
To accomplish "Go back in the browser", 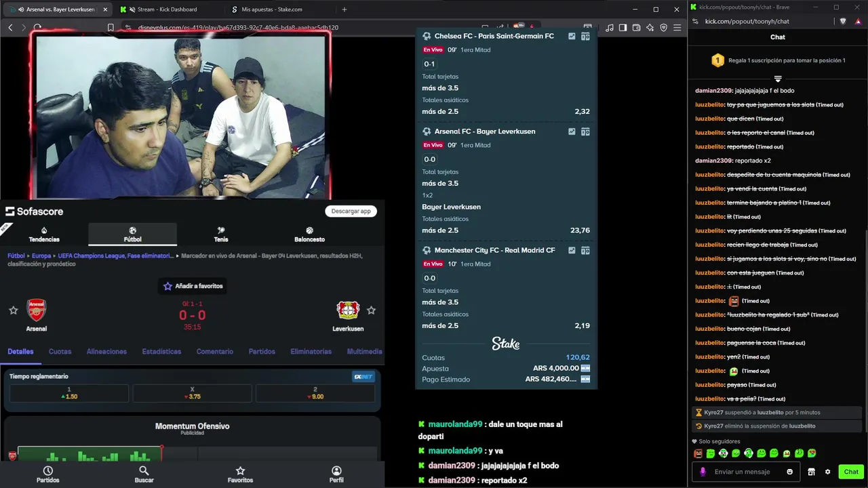I will (10, 28).
